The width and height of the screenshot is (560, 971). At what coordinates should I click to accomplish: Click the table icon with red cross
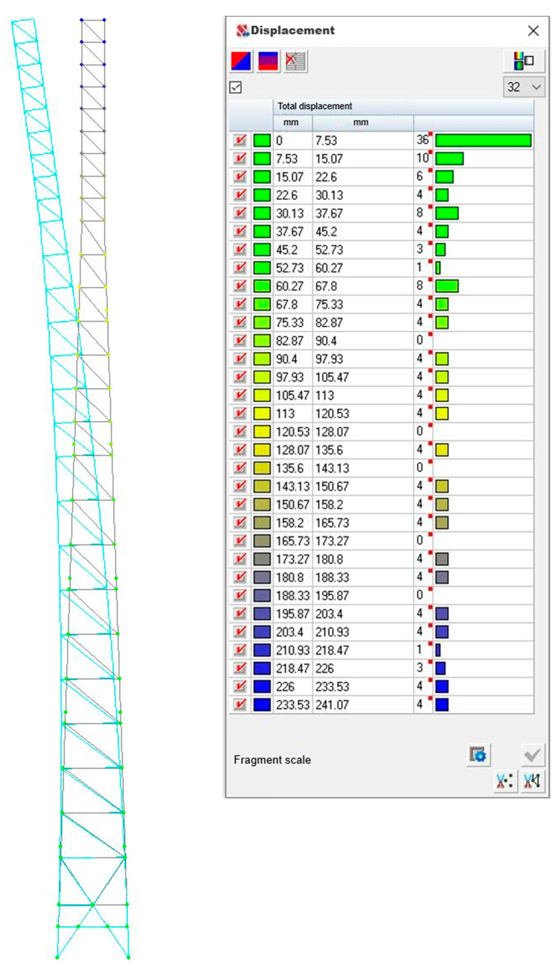pyautogui.click(x=295, y=61)
